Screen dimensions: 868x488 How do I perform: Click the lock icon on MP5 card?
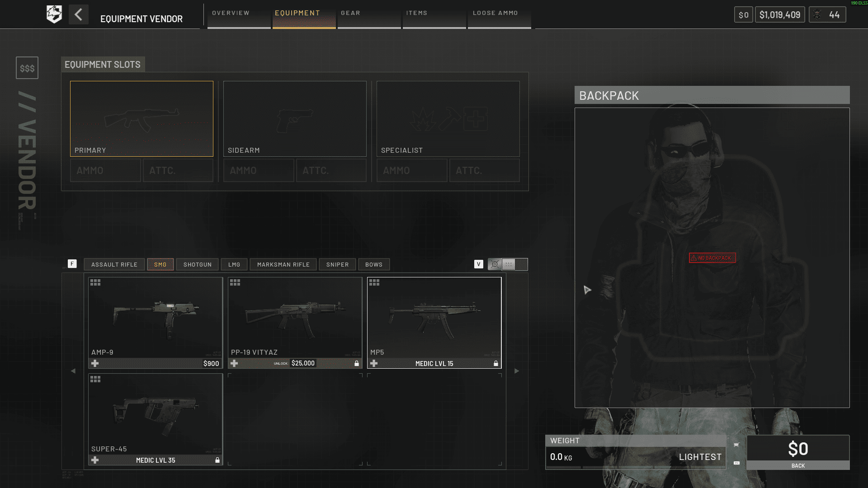click(496, 363)
